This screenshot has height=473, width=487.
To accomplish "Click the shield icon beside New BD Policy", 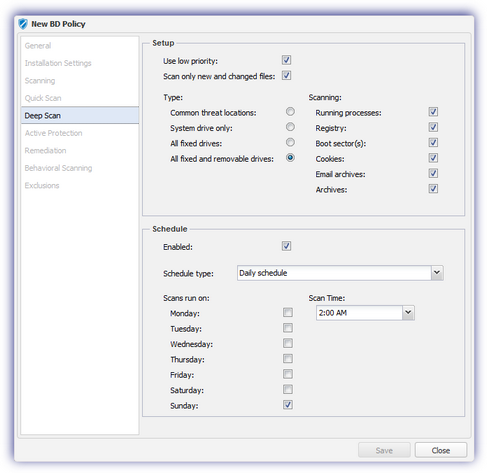I will 23,24.
